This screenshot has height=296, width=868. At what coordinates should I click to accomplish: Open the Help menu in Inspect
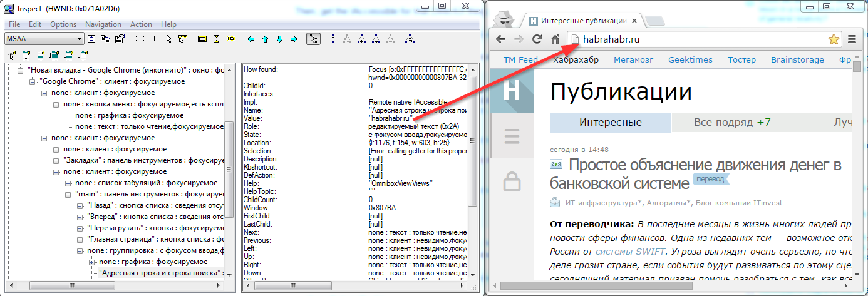168,24
